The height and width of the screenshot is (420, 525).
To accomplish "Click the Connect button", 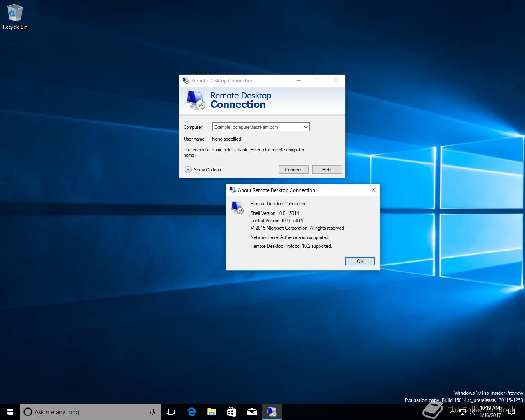I will pyautogui.click(x=294, y=170).
